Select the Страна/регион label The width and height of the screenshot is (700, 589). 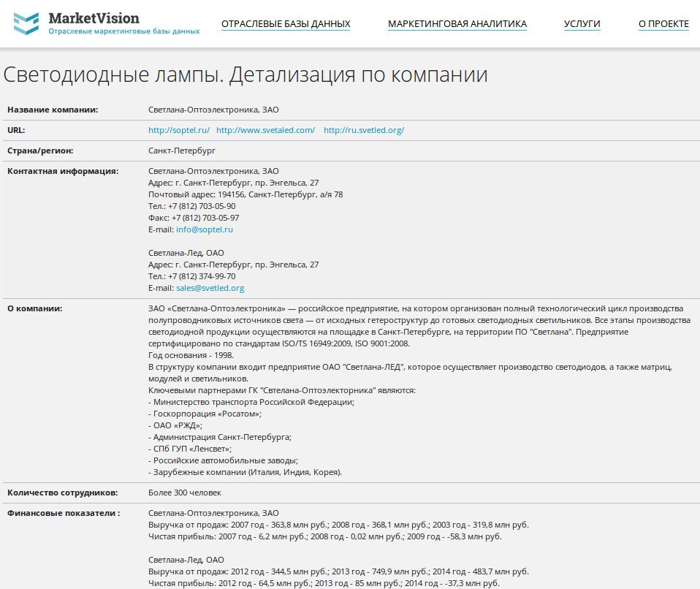tap(40, 151)
